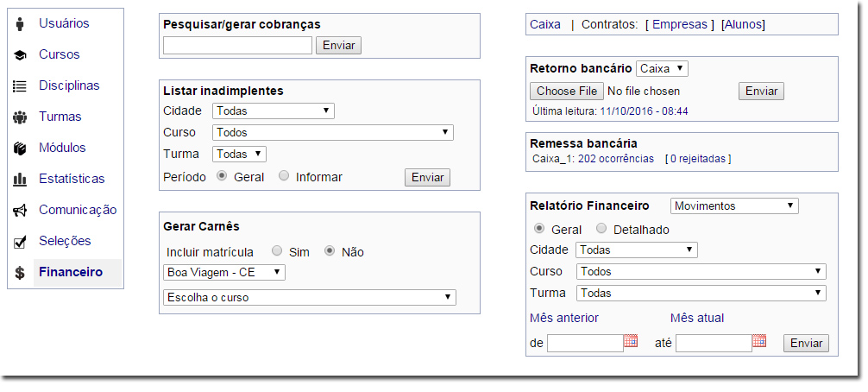Open calendar picker for the 'de' date
The height and width of the screenshot is (392, 868).
pos(631,341)
